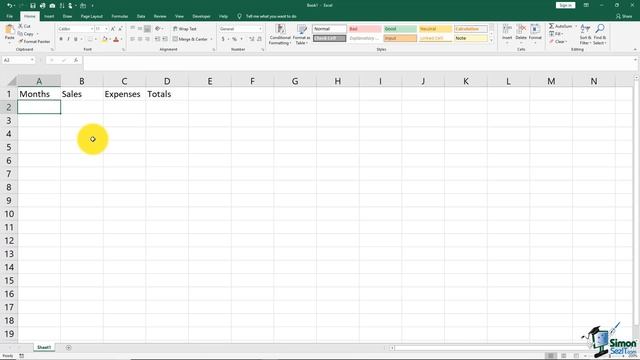Select the Sheet1 tab
640x360 pixels.
44,347
